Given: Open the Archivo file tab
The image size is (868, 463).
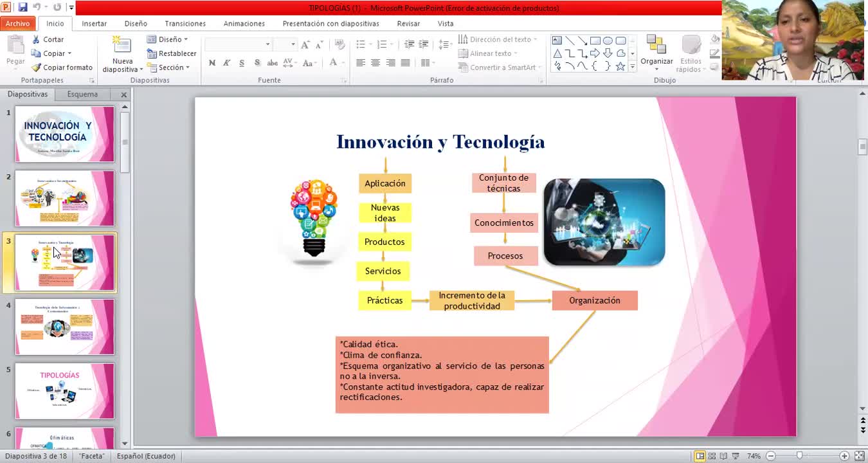Looking at the screenshot, I should point(18,24).
